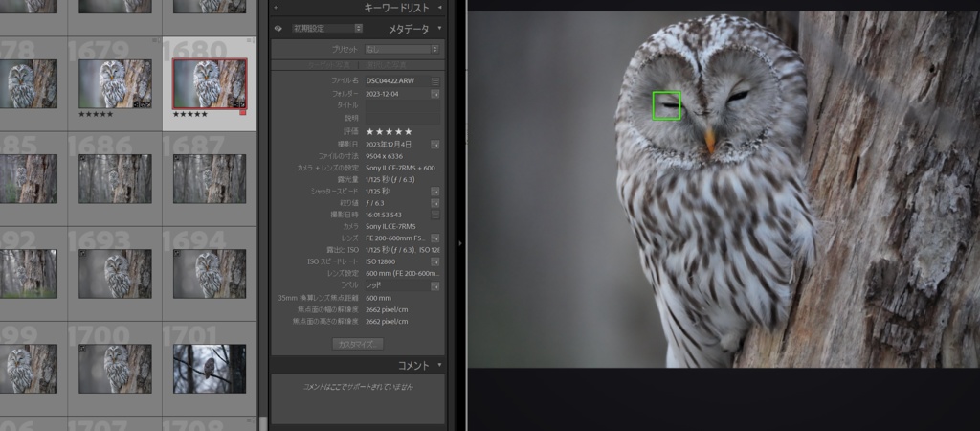Open the プリセット dropdown showing なし
The image size is (980, 431).
click(402, 49)
